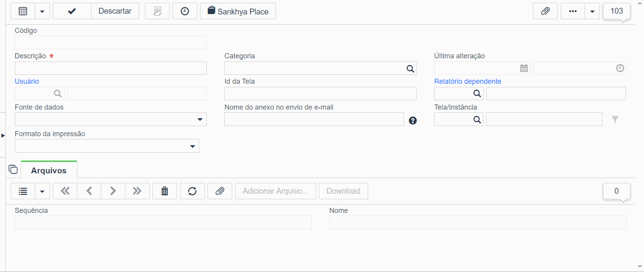Go to last record double-arrow icon
This screenshot has height=272, width=644.
click(137, 191)
